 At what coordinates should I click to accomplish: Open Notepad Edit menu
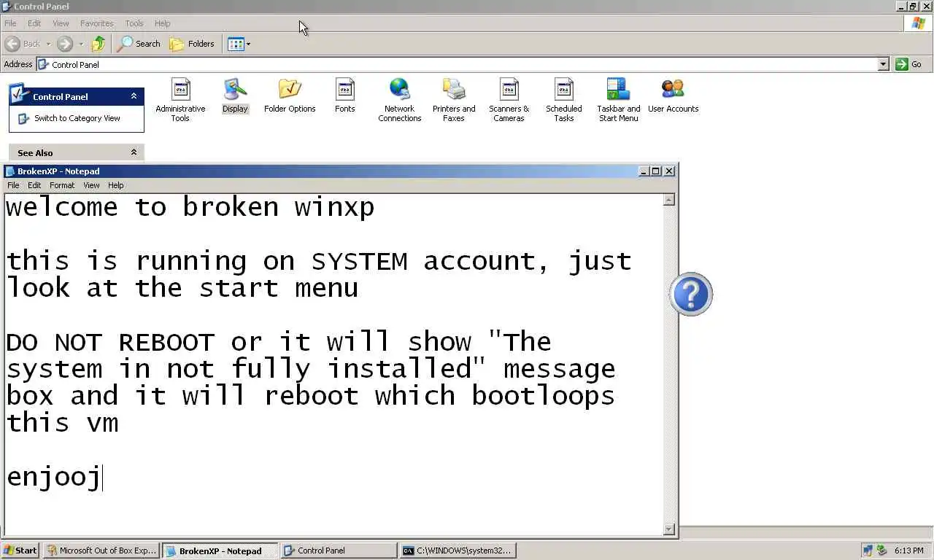coord(34,185)
